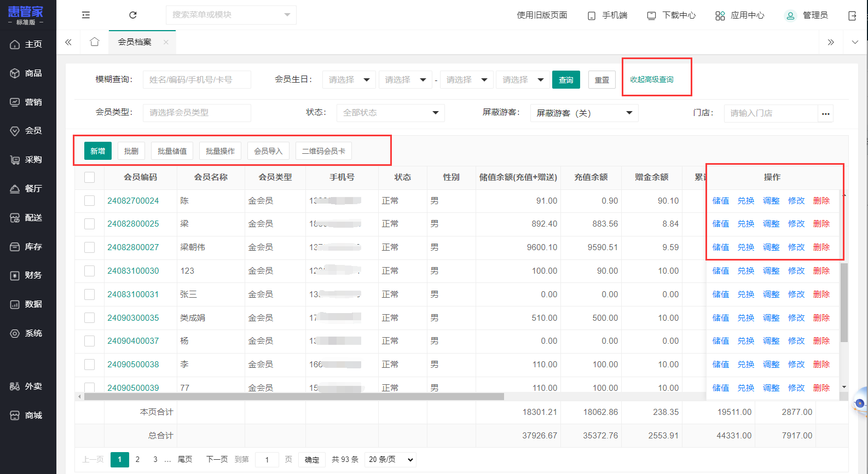Click 使用旧版页面 link
Image resolution: width=868 pixels, height=474 pixels.
(542, 15)
